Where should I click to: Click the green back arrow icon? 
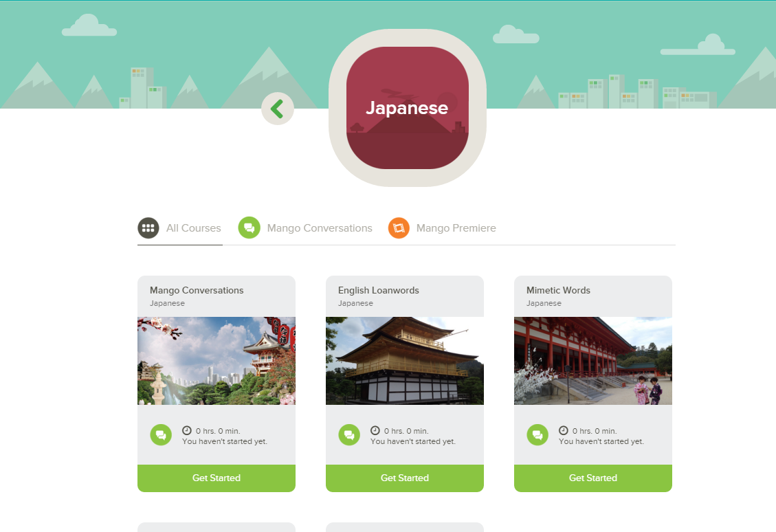click(x=277, y=109)
